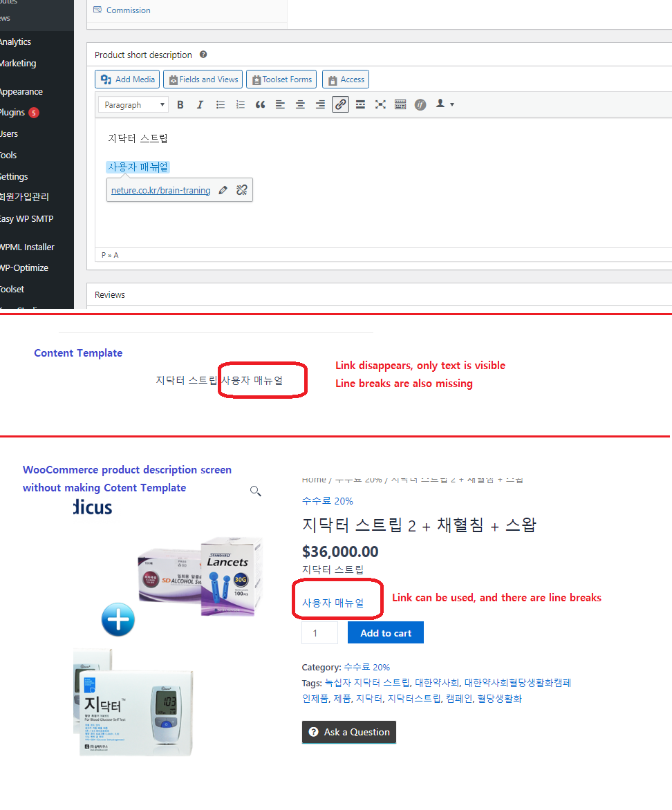
Task: Align text center
Action: 300,105
